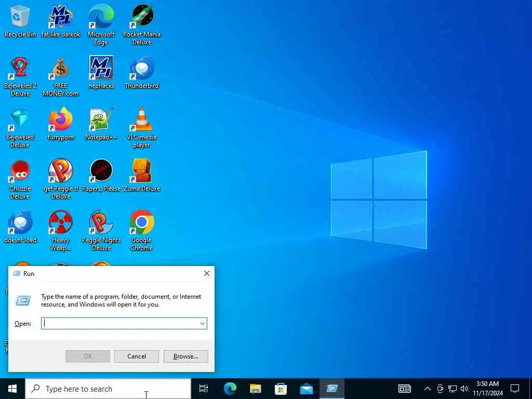Click the Cancel button in Run
Viewport: 532px width, 399px height.
(137, 356)
